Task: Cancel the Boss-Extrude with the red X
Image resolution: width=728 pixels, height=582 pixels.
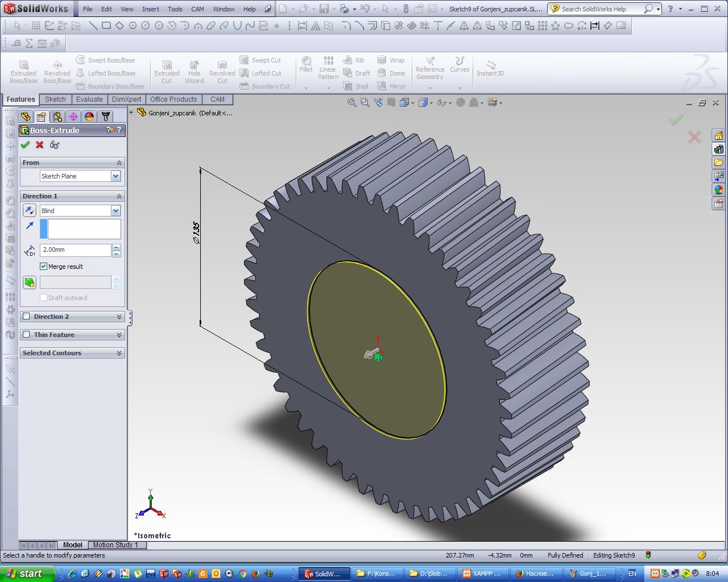Action: [40, 145]
